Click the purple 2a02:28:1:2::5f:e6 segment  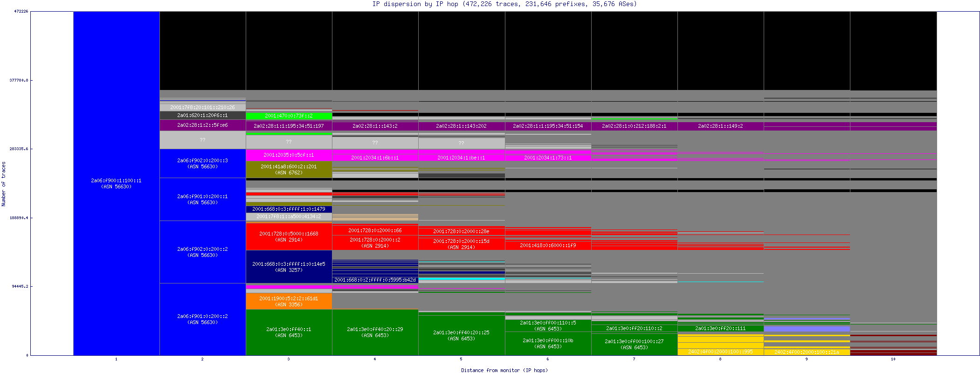(202, 125)
